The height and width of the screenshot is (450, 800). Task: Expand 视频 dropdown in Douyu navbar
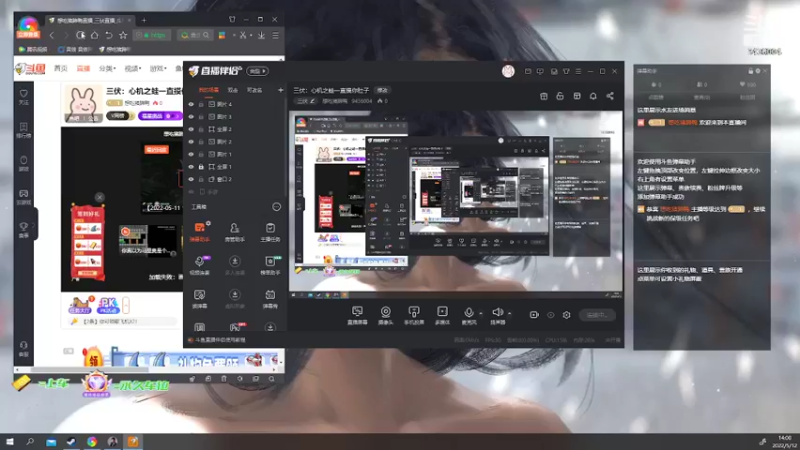click(132, 68)
